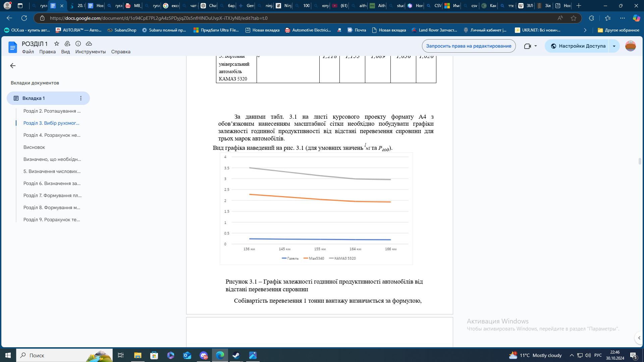Screen dimensions: 644x362
Task: Go back in browser history
Action: click(x=9, y=18)
